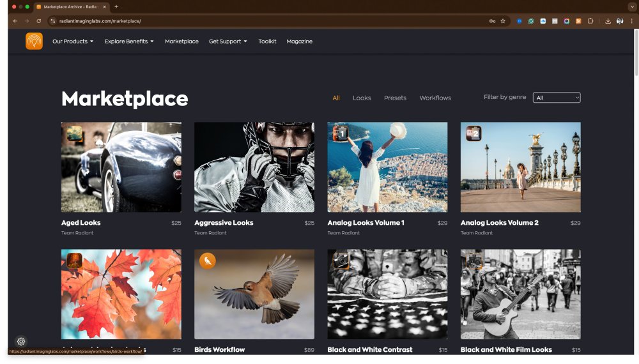
Task: Expand the Explore Benefits dropdown
Action: click(129, 42)
